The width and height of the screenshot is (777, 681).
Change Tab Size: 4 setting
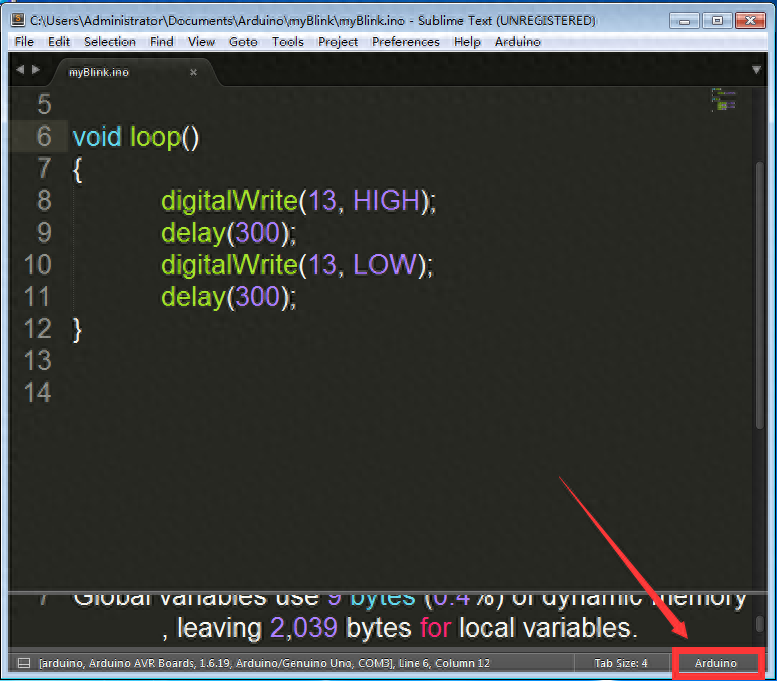pos(620,663)
